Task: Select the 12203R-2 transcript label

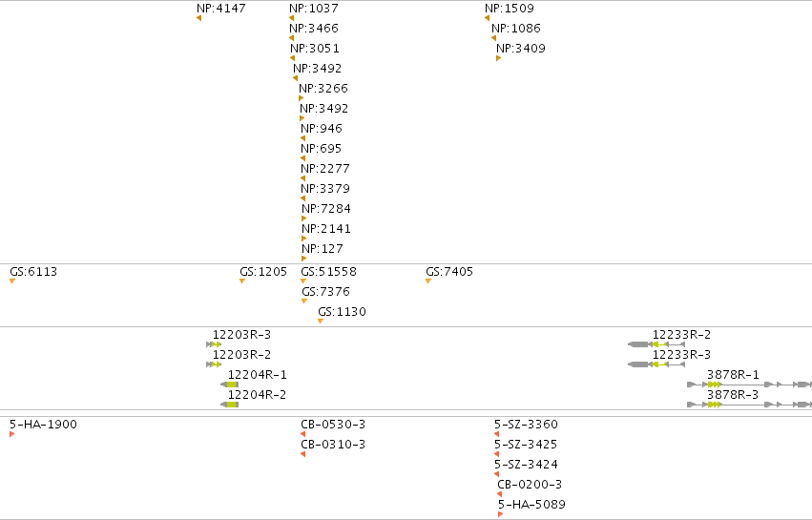Action: 241,355
